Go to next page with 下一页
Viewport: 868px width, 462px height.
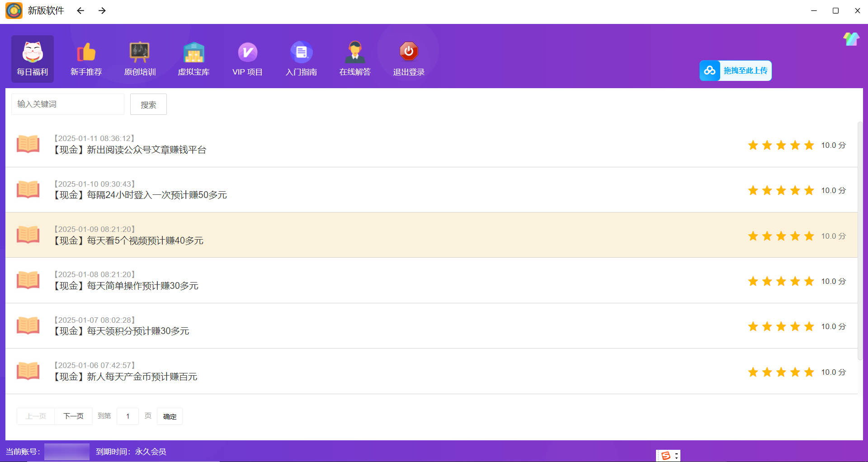click(73, 416)
